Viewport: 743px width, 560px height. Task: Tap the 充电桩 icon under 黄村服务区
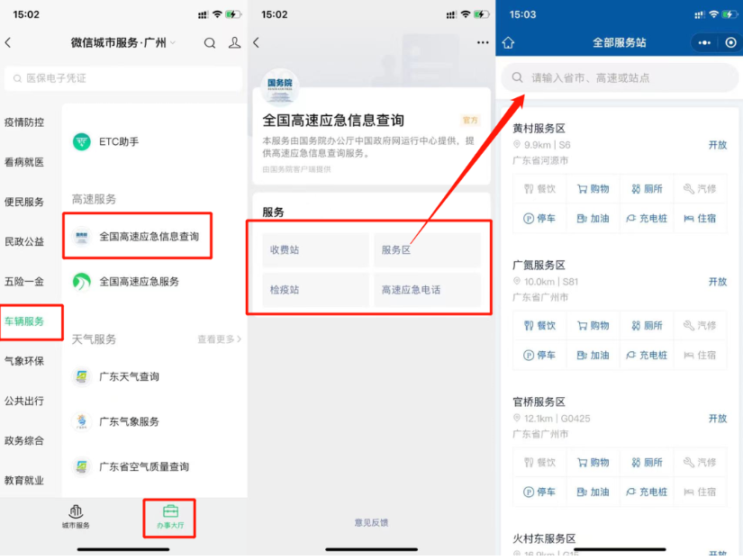point(630,219)
